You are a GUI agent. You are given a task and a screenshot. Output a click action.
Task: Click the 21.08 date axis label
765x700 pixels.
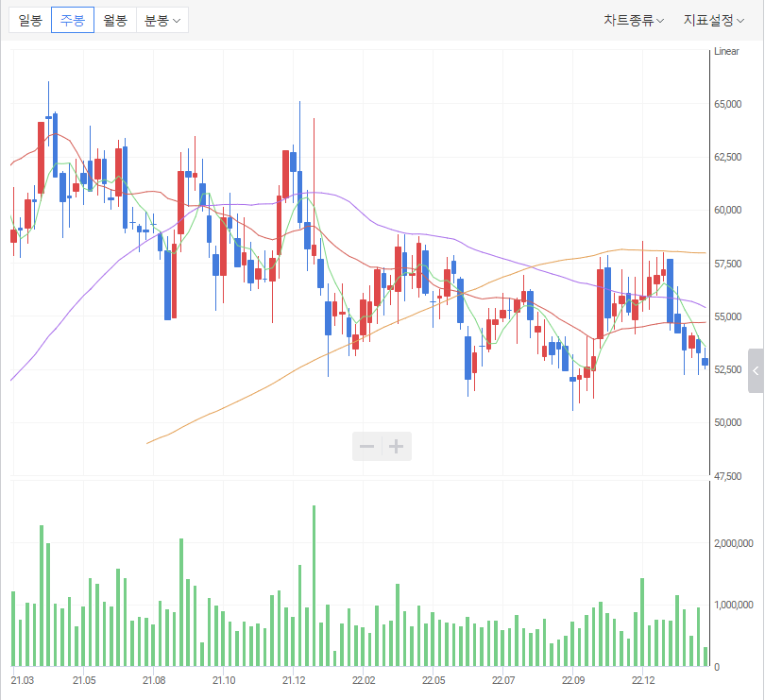point(154,680)
